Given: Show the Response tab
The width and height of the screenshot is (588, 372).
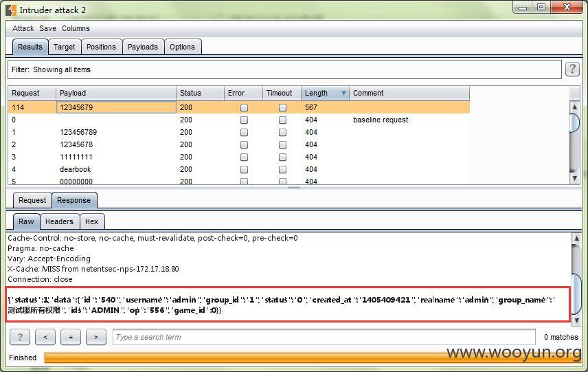Looking at the screenshot, I should tap(74, 201).
